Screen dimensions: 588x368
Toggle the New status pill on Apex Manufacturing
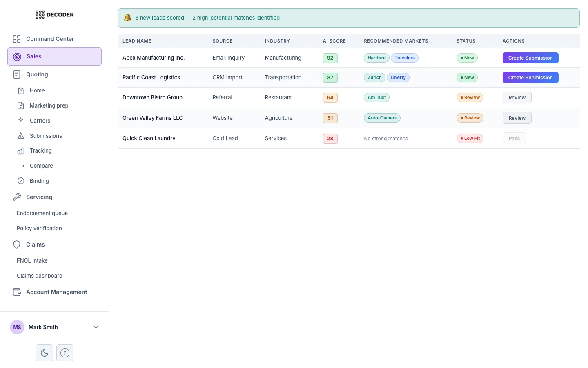(467, 58)
